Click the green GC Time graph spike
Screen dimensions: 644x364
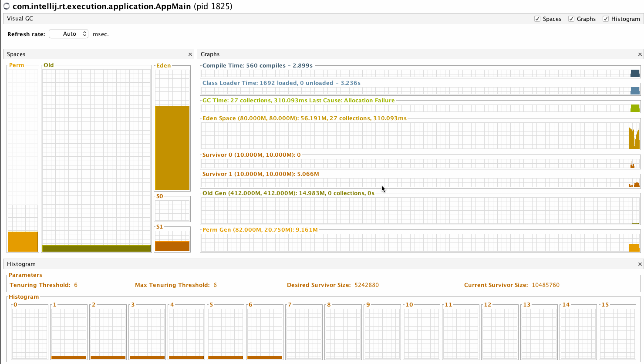tap(635, 108)
